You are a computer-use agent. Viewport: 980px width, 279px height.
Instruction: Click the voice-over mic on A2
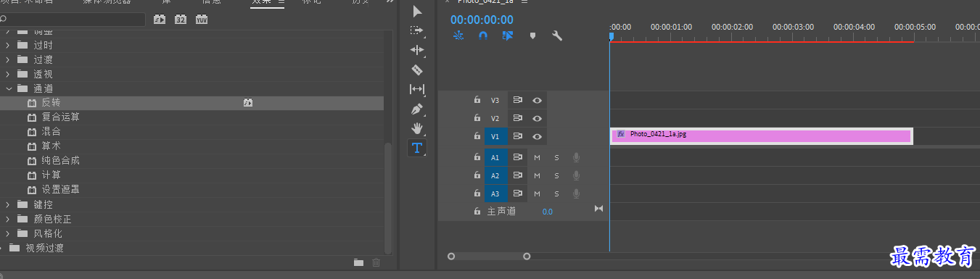coord(576,175)
